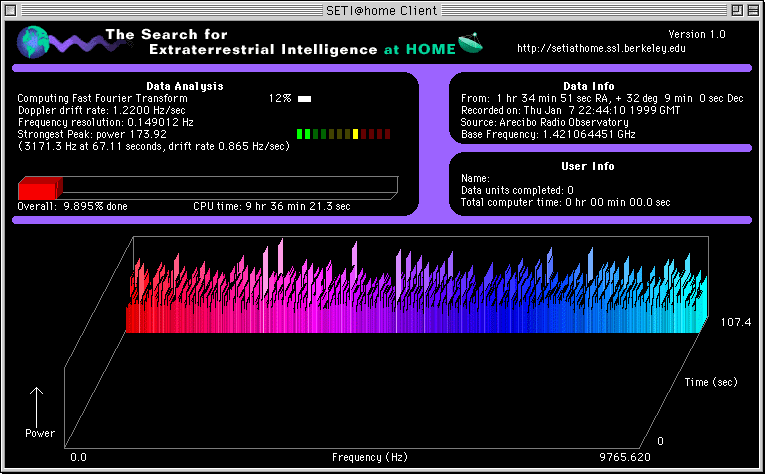
Task: Click the 0 time axis value
Action: pos(660,441)
